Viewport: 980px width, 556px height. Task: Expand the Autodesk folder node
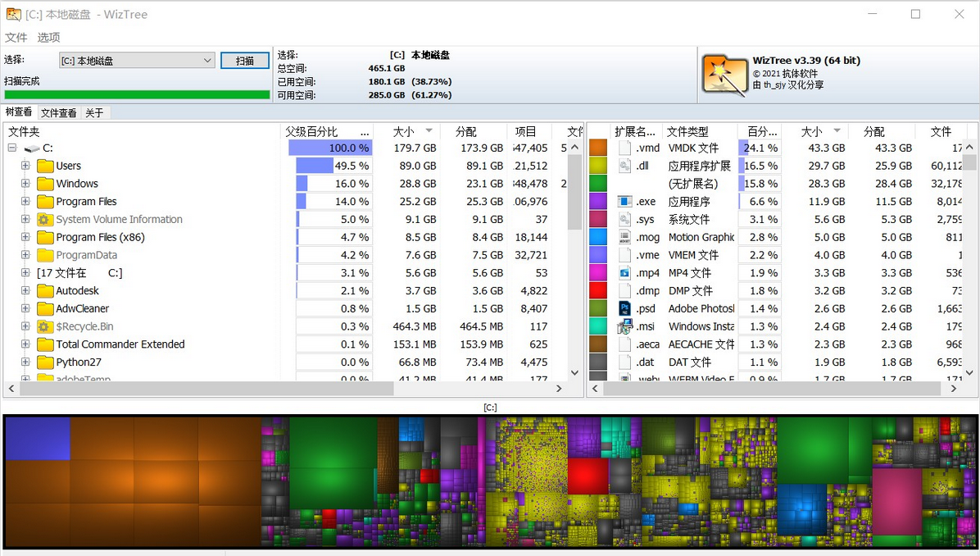pyautogui.click(x=25, y=291)
